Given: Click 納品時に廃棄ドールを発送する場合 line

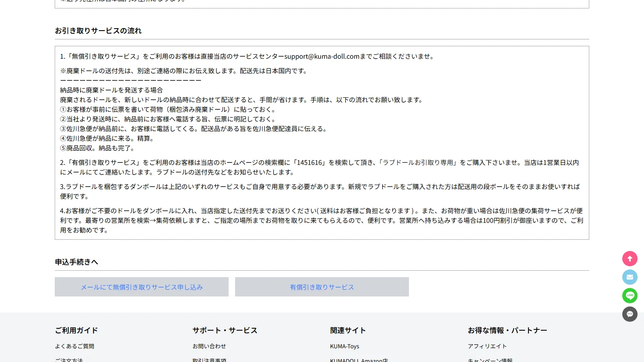Looking at the screenshot, I should (111, 90).
